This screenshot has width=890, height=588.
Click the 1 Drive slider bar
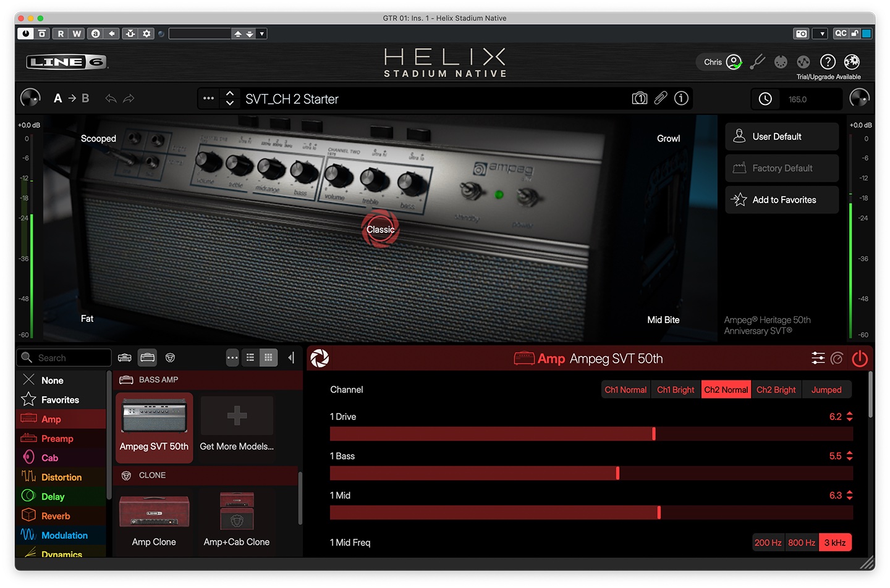pos(591,434)
